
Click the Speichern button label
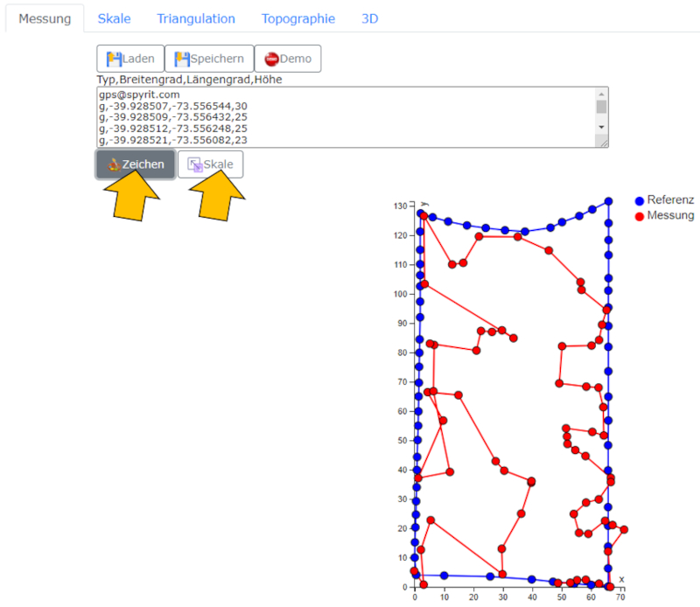tap(217, 59)
